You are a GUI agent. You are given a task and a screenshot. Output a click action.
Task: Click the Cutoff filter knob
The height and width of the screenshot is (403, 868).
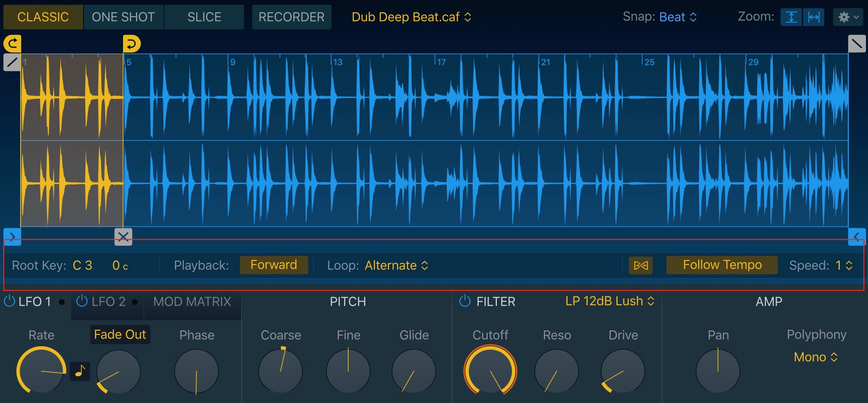(x=490, y=371)
